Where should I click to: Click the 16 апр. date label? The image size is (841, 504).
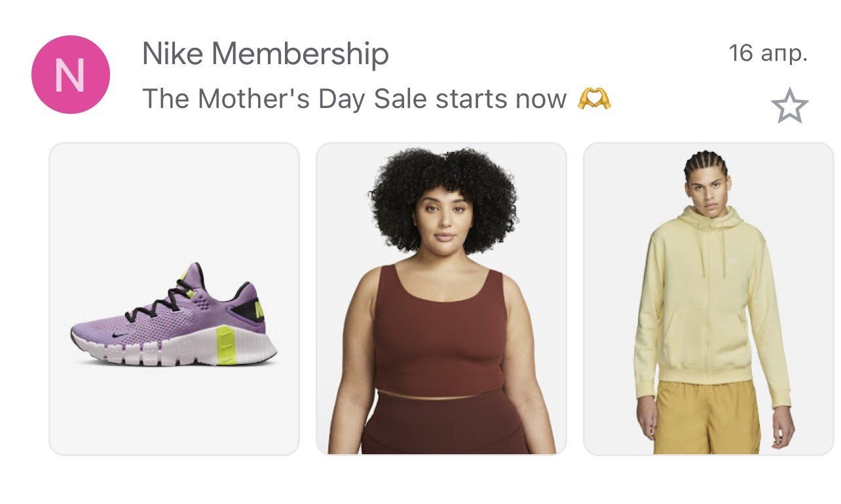point(768,54)
